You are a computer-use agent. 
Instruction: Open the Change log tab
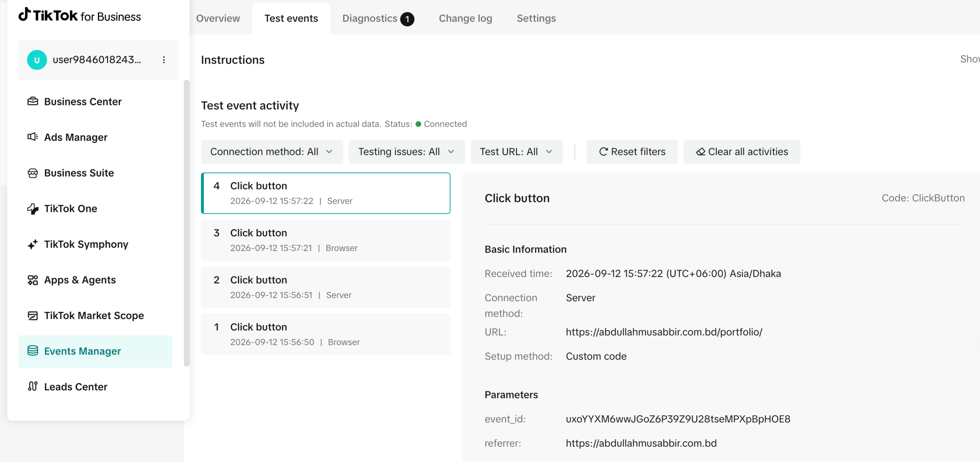[x=465, y=18]
